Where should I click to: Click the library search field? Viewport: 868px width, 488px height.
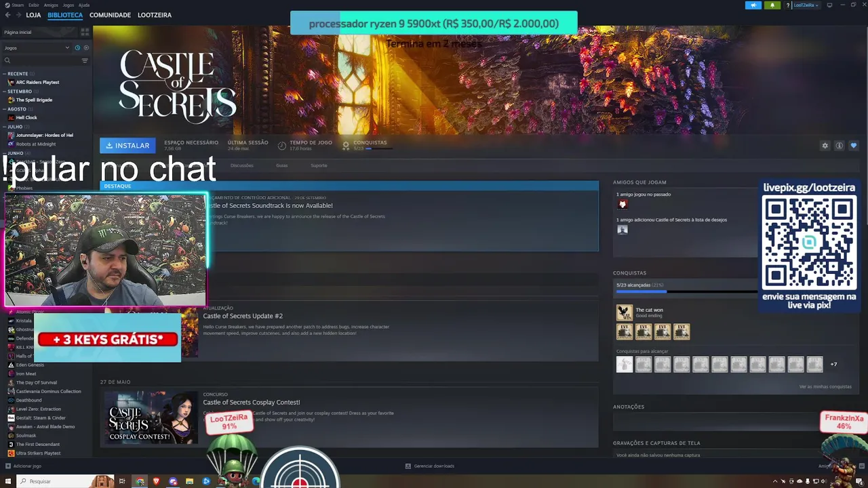41,60
